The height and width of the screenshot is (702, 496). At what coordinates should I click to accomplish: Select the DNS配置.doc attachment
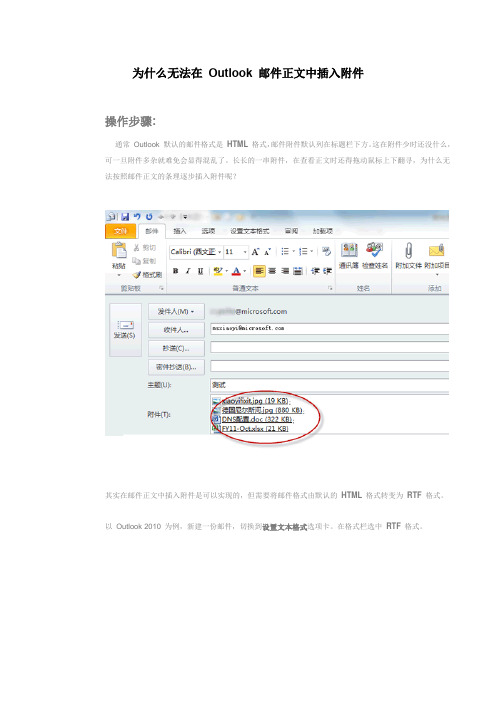point(253,419)
